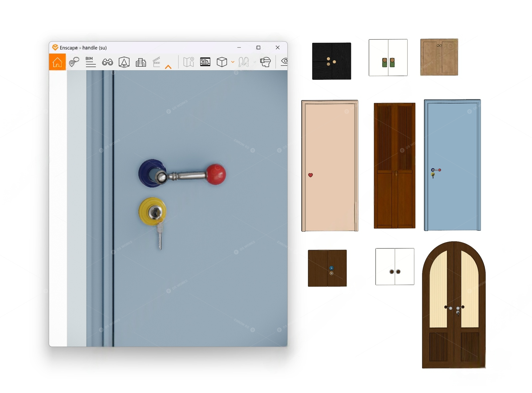Click the screenshot render image icon
Screen dimensions: 532x393
pyautogui.click(x=205, y=62)
